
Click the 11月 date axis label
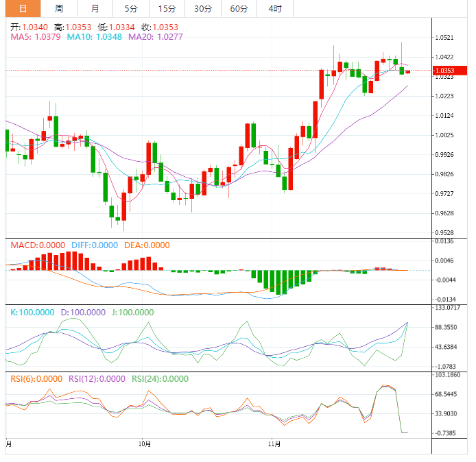273,445
